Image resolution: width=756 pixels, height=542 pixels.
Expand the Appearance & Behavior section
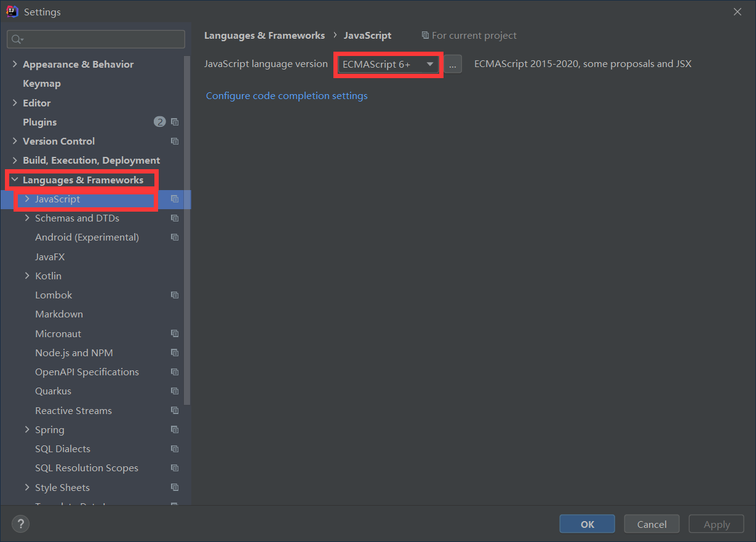coord(15,64)
